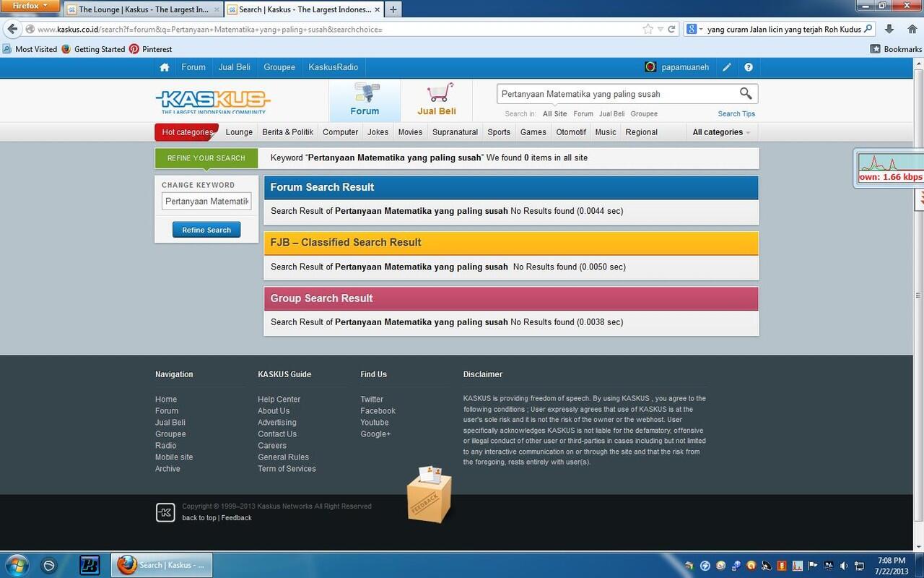Screen dimensions: 924x578
Task: Click the bandwidth monitor graph widget
Action: (889, 168)
